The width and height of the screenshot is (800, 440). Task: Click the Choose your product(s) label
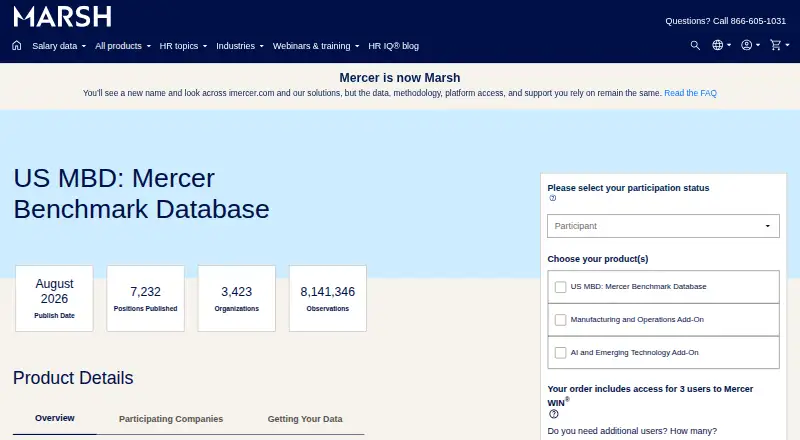[598, 259]
